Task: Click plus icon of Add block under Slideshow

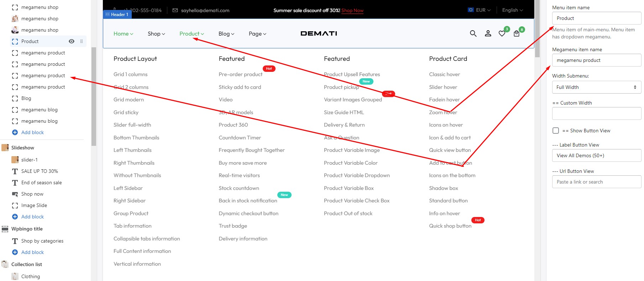Action: point(15,217)
